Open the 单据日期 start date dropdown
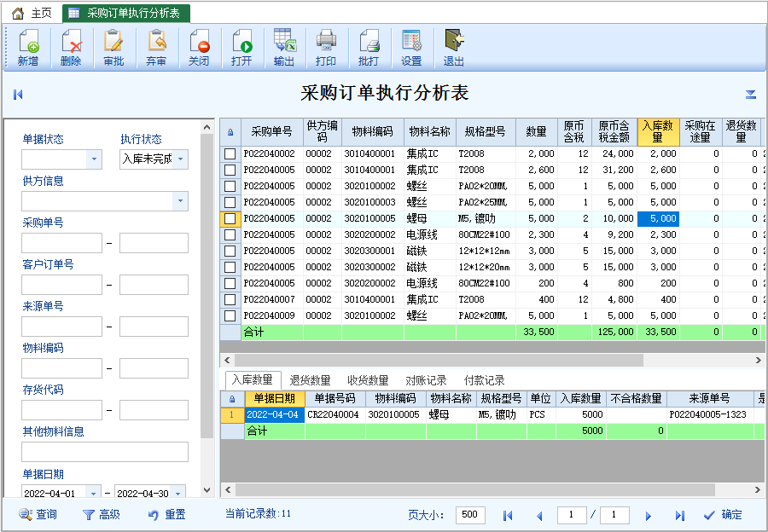The height and width of the screenshot is (532, 768). (93, 492)
